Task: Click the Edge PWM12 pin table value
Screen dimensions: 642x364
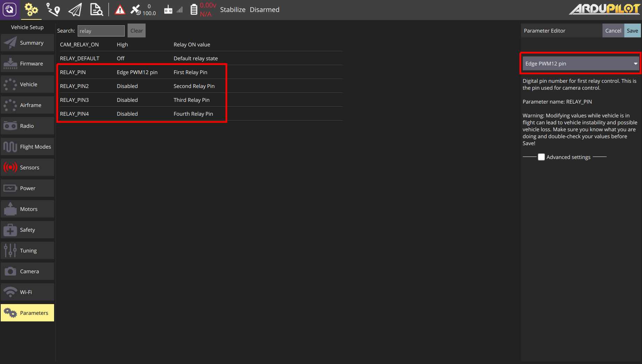Action: coord(137,72)
